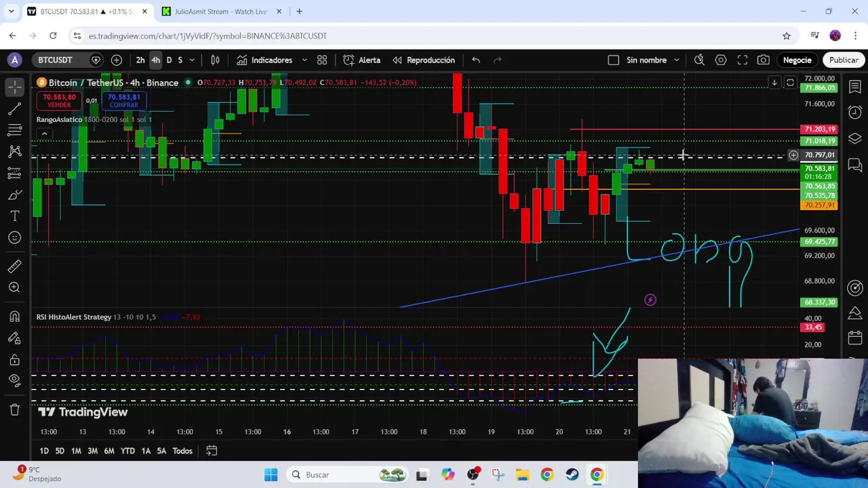
Task: Open the patterns drawing tool
Action: point(14,152)
